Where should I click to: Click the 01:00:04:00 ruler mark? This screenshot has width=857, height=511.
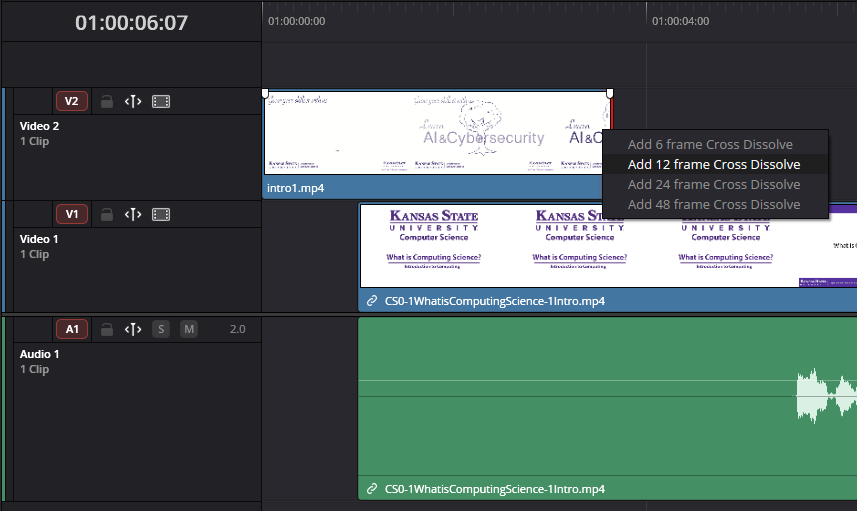point(680,21)
